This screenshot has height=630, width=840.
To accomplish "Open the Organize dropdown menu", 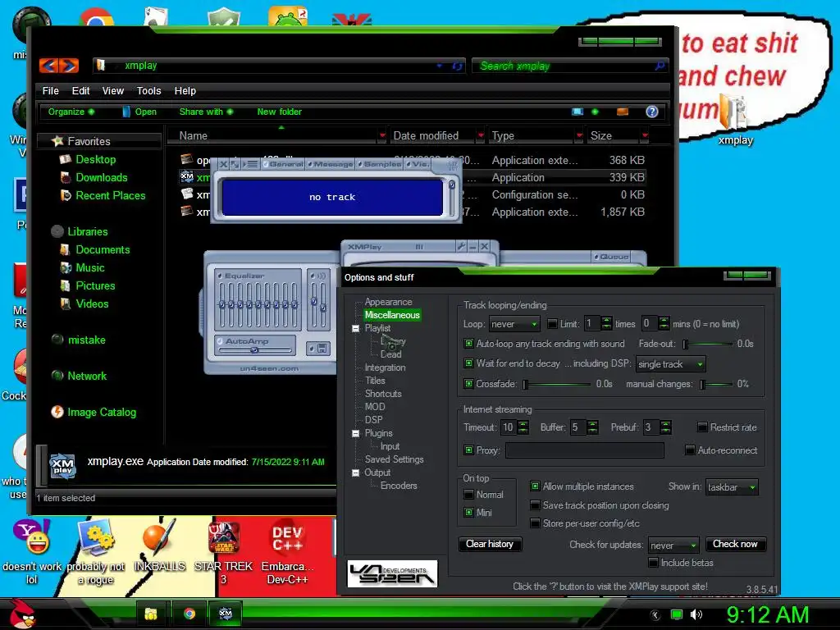I will [71, 112].
